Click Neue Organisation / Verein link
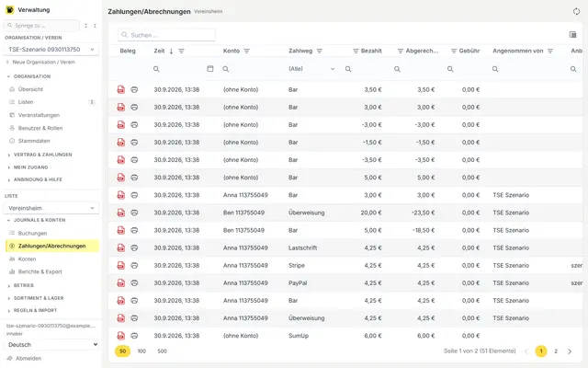This screenshot has height=368, width=588. click(x=43, y=63)
